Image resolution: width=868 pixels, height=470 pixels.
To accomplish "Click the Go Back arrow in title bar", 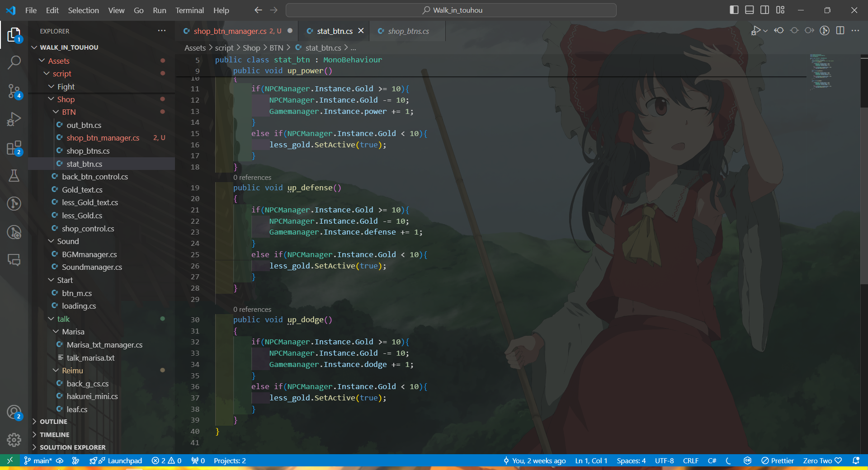I will [x=258, y=10].
